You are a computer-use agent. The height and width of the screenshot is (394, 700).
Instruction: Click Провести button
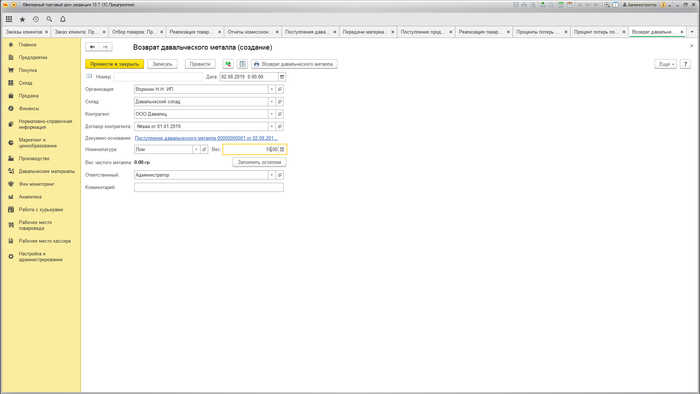point(200,64)
